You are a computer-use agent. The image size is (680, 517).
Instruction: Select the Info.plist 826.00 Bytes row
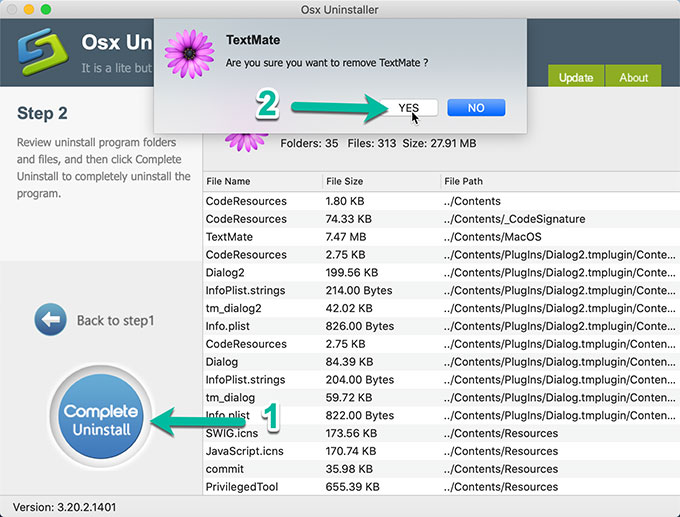click(x=441, y=326)
